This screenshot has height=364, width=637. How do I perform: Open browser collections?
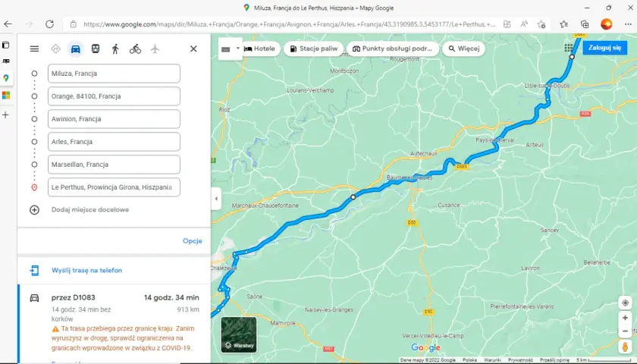pos(585,24)
